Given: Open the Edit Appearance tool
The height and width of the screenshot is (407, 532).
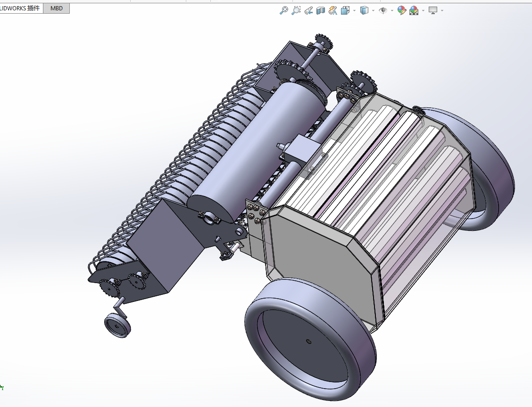Looking at the screenshot, I should [402, 10].
